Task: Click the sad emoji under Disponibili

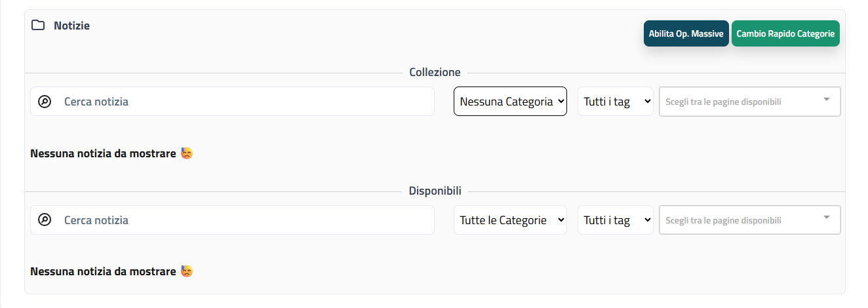Action: pyautogui.click(x=187, y=271)
